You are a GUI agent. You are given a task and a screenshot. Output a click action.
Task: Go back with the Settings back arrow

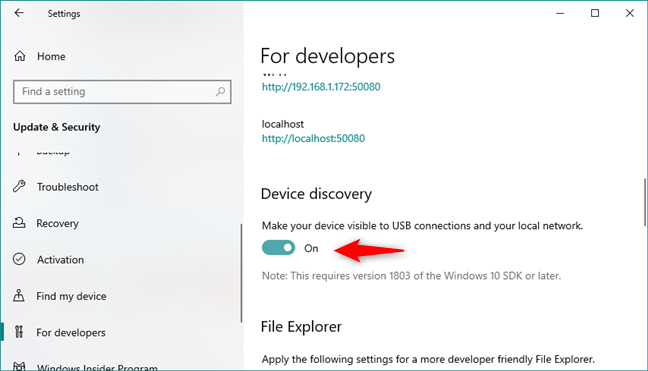(19, 13)
